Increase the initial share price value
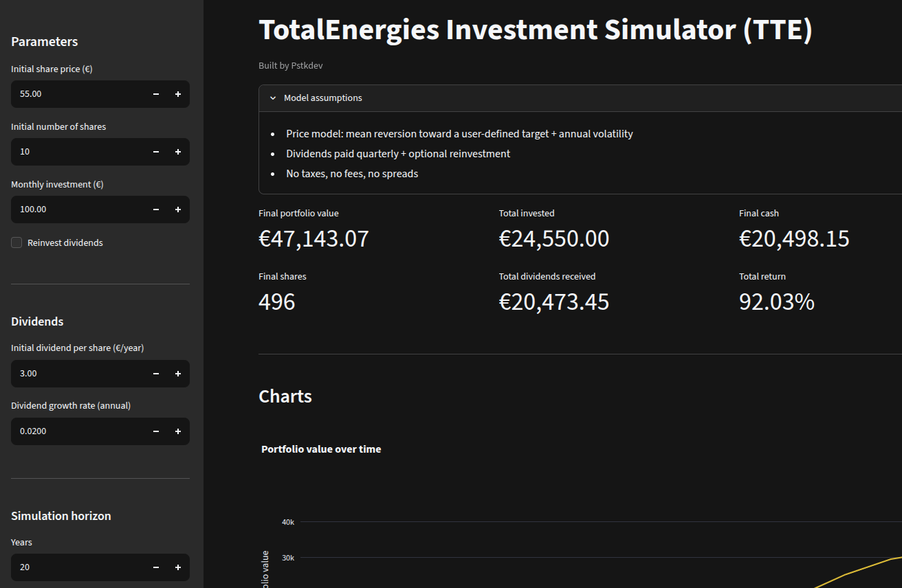This screenshot has width=902, height=588. click(178, 94)
